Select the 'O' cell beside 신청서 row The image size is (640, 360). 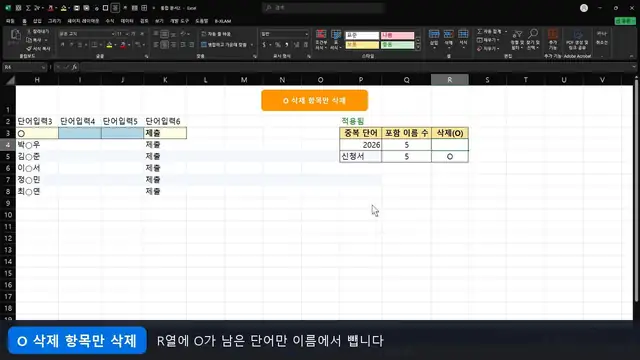450,156
